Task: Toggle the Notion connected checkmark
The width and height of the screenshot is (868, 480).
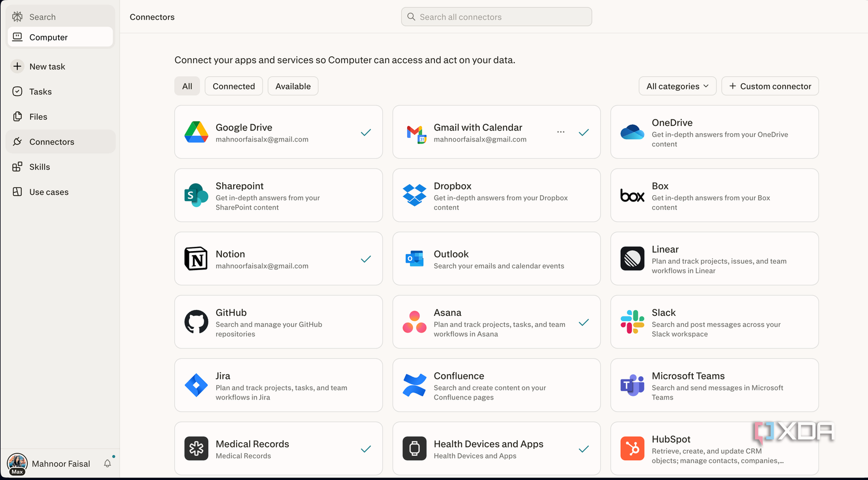Action: click(366, 259)
